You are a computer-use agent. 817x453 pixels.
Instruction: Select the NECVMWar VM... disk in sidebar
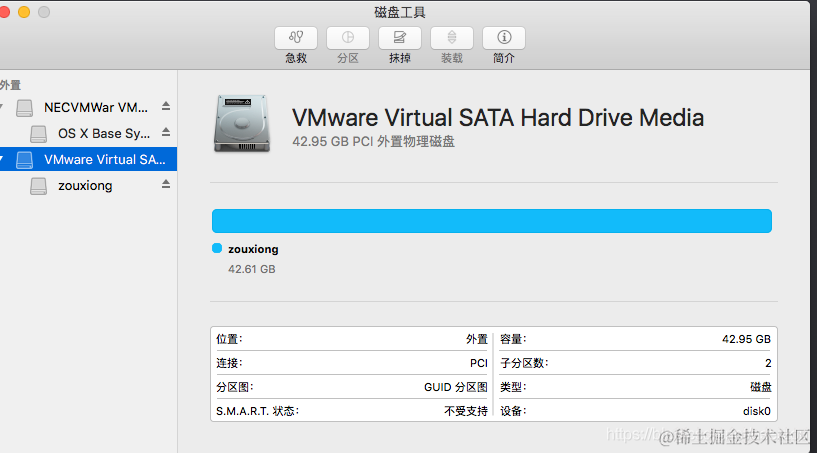tap(89, 107)
